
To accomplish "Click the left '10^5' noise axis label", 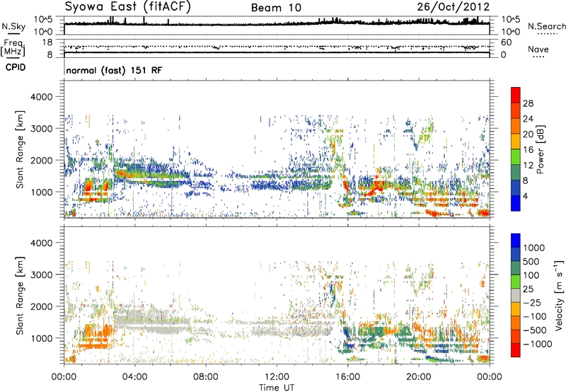I will [43, 20].
